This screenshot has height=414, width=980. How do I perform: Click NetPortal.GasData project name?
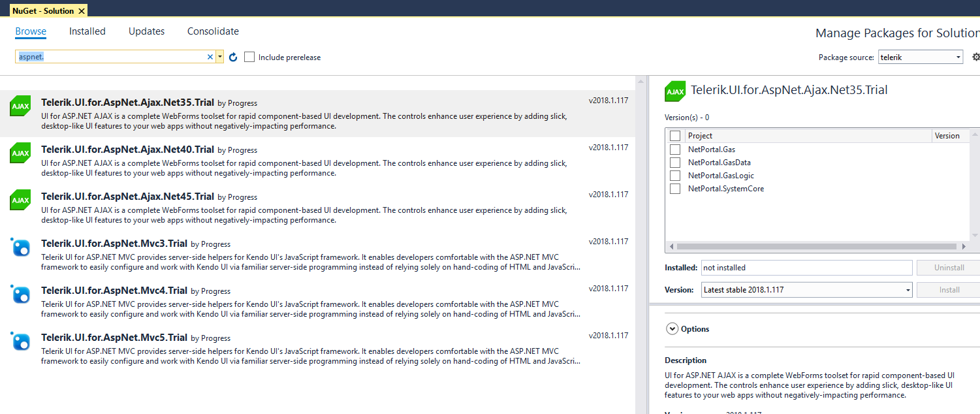(x=719, y=163)
